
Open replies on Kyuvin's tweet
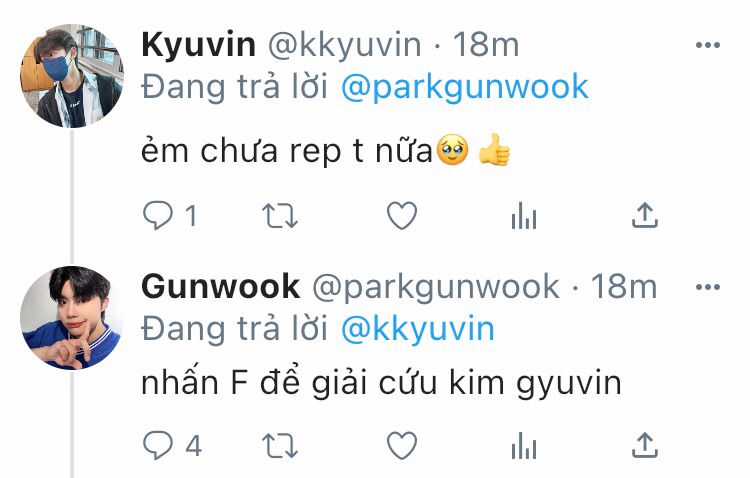(x=158, y=216)
